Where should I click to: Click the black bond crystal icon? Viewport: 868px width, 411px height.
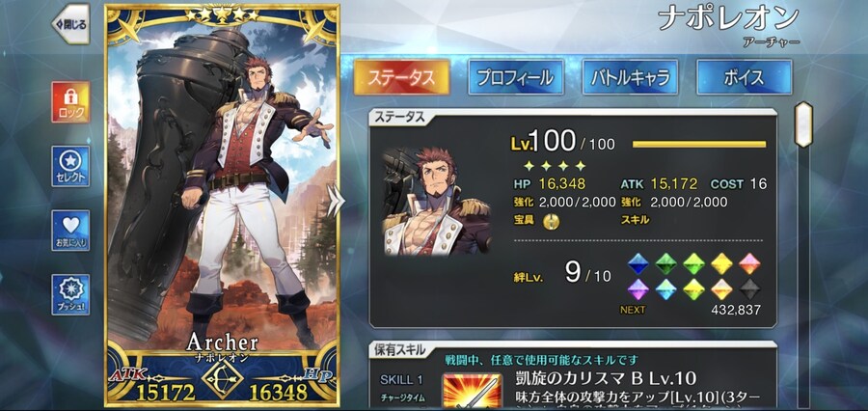pos(750,289)
